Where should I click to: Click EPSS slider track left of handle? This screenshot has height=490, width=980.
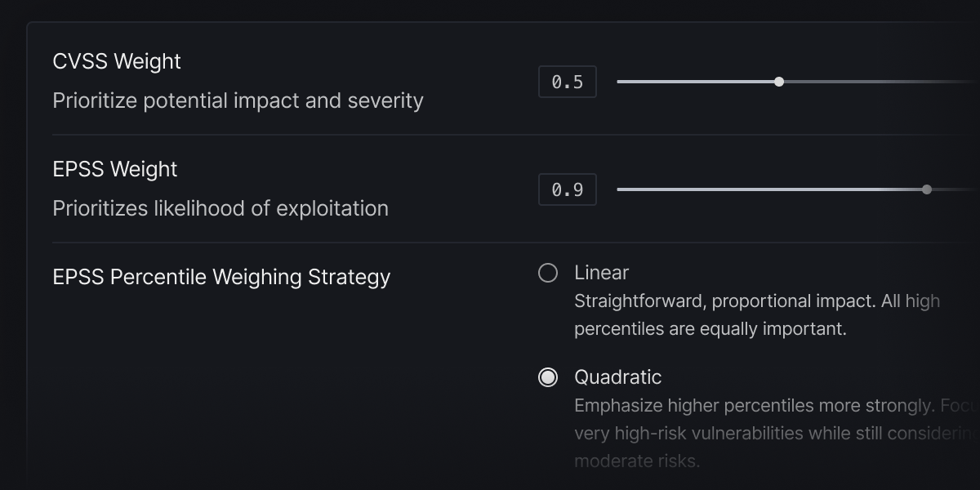coord(768,189)
